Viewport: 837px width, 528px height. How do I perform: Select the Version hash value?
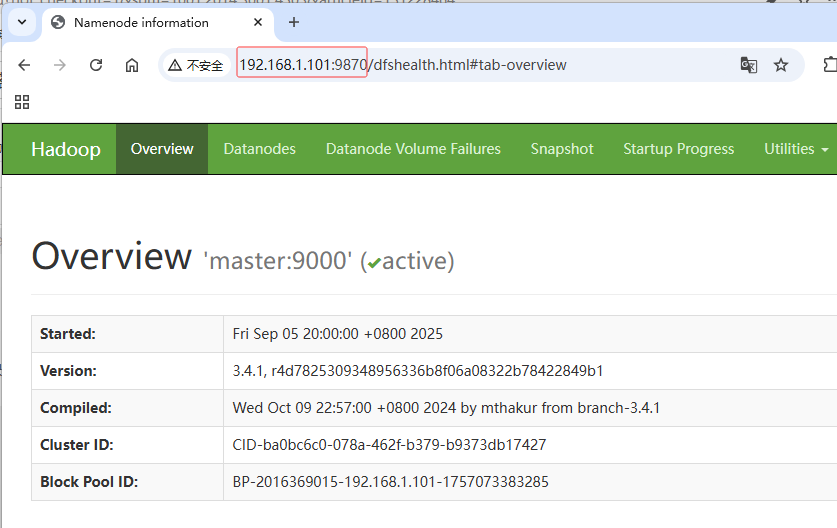pos(417,371)
